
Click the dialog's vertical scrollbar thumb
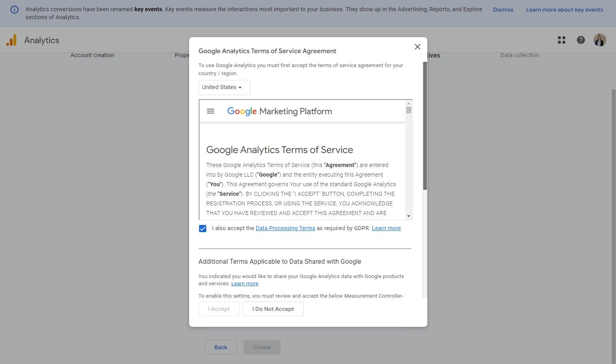pos(425,126)
